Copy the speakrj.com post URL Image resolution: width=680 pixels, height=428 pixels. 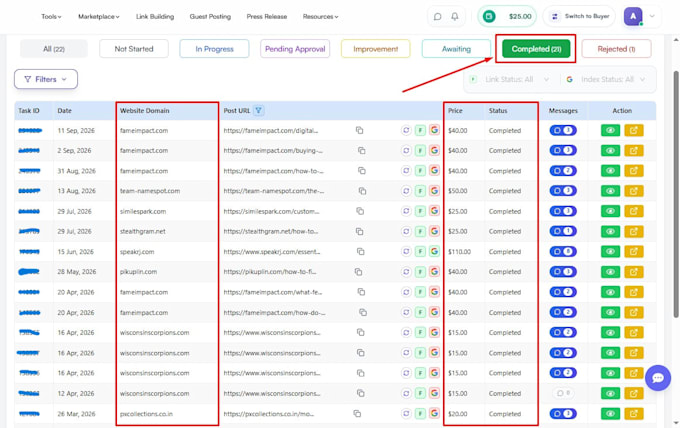(x=360, y=252)
